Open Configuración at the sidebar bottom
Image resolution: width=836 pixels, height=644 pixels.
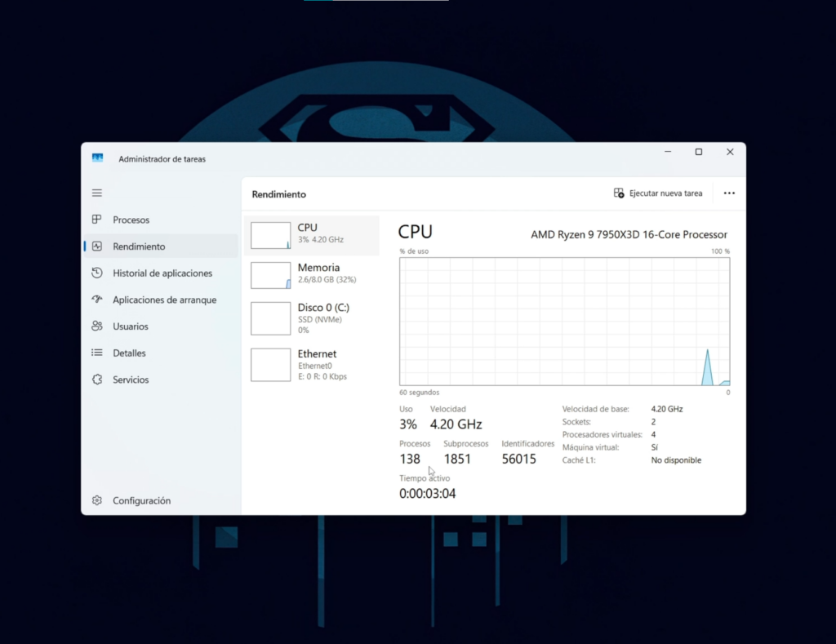click(x=97, y=500)
